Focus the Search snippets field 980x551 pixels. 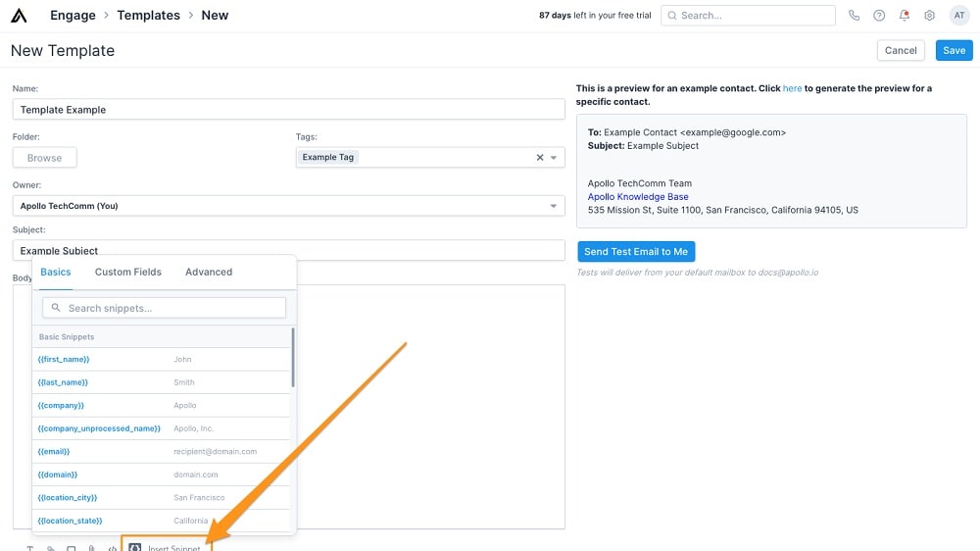click(165, 308)
